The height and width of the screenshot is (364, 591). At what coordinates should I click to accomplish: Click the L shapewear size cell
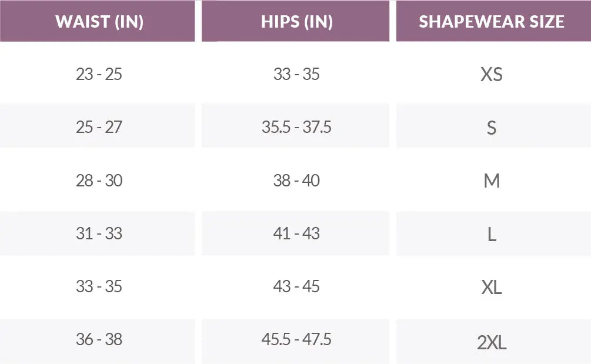[x=492, y=234]
